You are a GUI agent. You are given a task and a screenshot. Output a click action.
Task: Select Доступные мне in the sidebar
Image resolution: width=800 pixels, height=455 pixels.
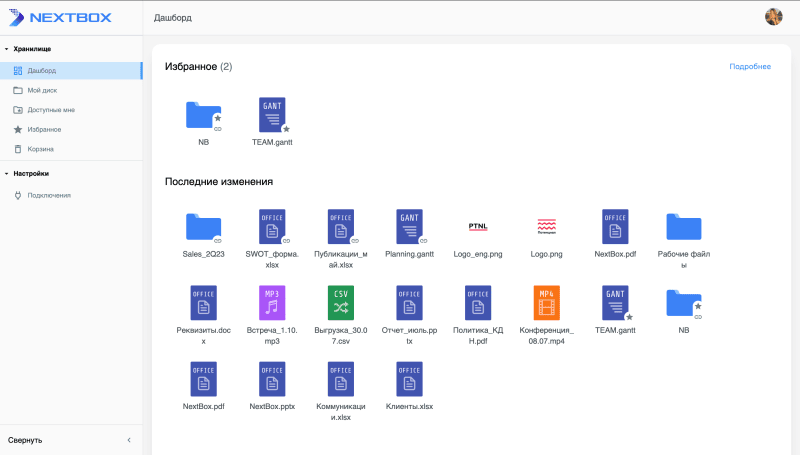click(x=50, y=110)
